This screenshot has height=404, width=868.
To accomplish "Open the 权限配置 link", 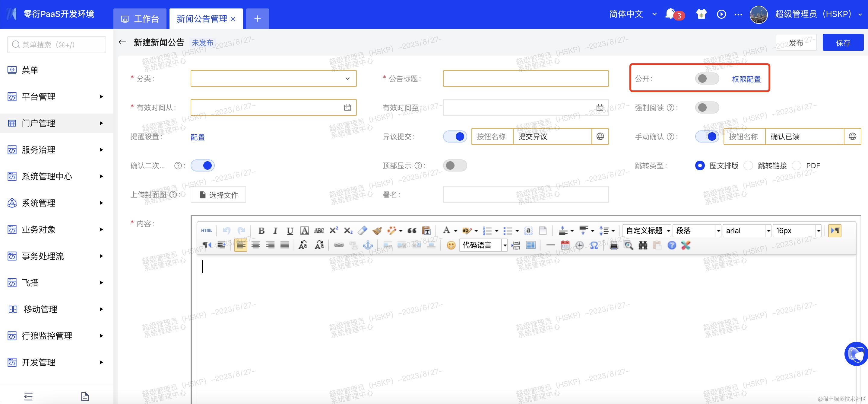I will pos(746,79).
